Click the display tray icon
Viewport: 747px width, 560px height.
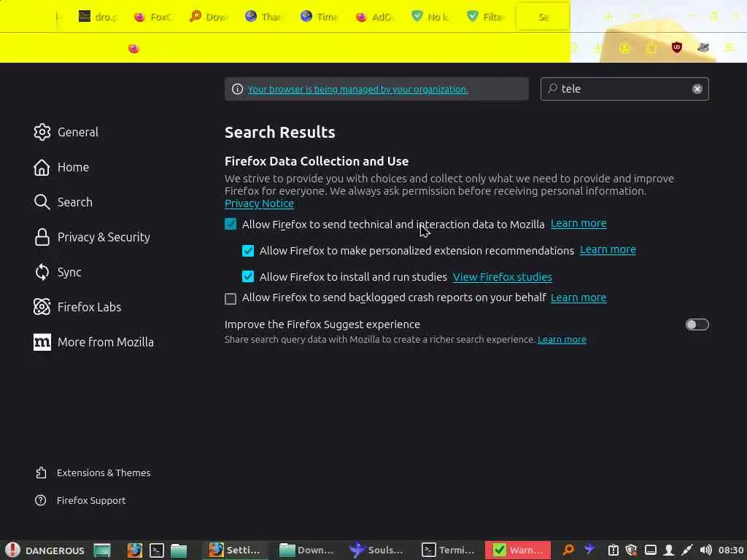[x=650, y=550]
